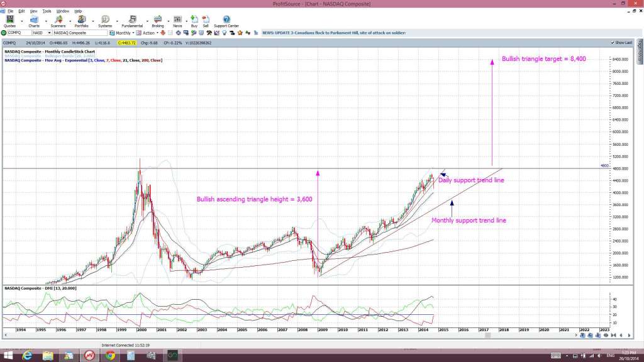Click the scrolling NEWS headline ticker
This screenshot has width=644, height=362.
pyautogui.click(x=334, y=33)
